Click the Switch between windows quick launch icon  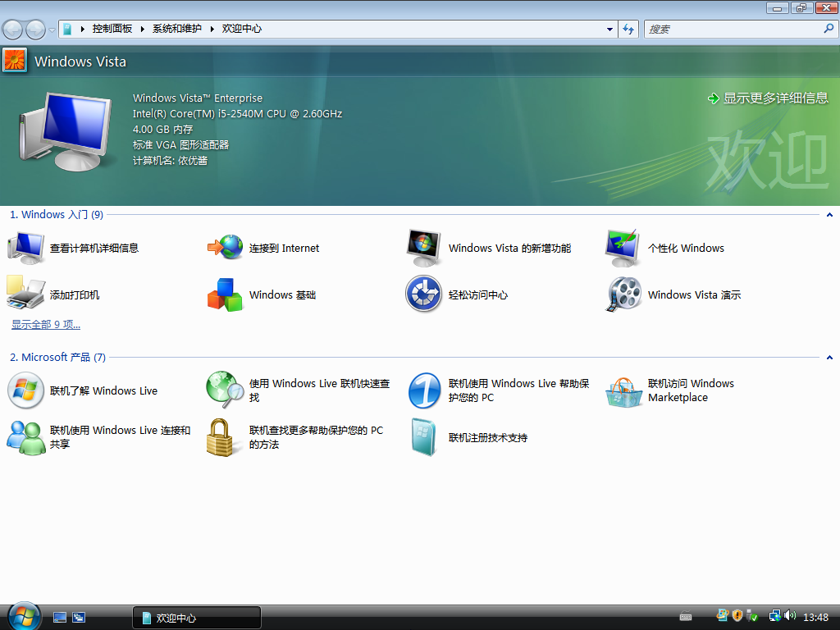pyautogui.click(x=79, y=617)
